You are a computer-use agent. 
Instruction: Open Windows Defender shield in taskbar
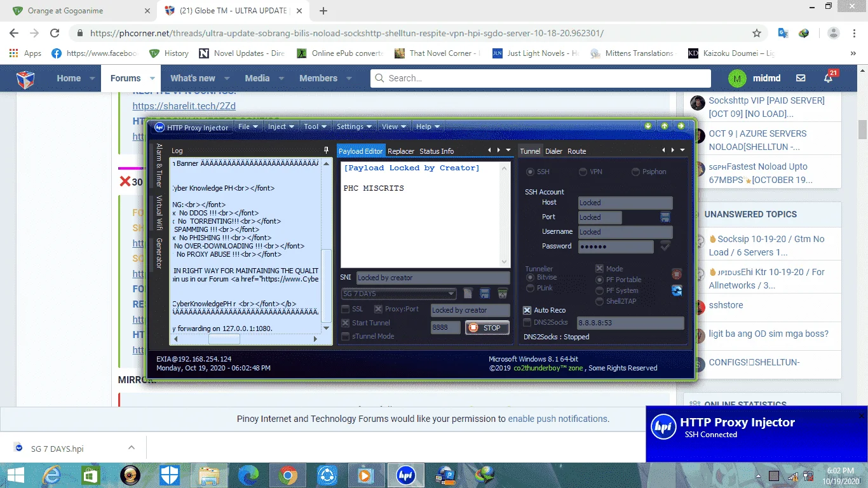[169, 475]
